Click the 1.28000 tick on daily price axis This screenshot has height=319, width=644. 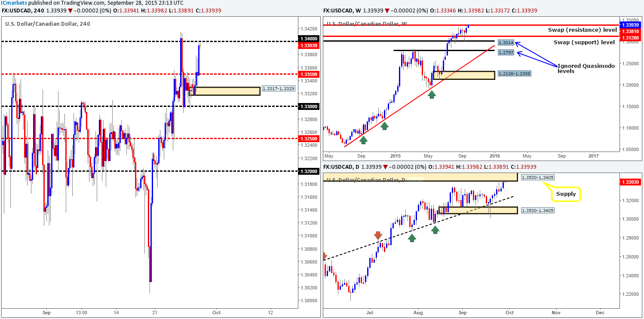coord(629,238)
